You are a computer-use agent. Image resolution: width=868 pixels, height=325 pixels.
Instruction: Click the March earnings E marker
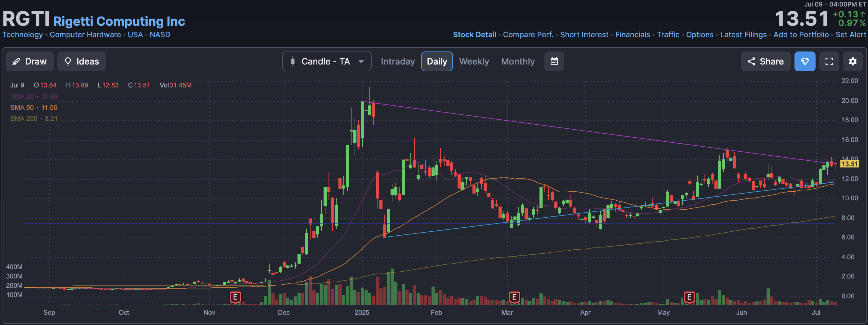[x=514, y=297]
